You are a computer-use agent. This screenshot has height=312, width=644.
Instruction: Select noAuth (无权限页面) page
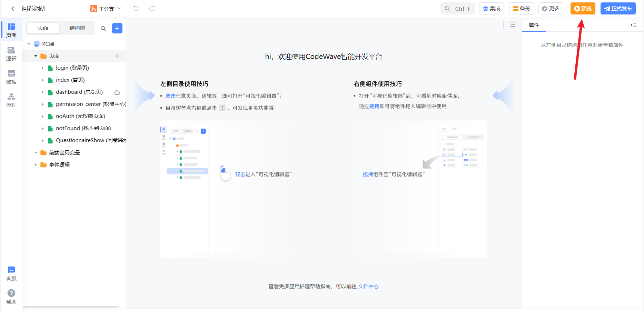tap(81, 116)
